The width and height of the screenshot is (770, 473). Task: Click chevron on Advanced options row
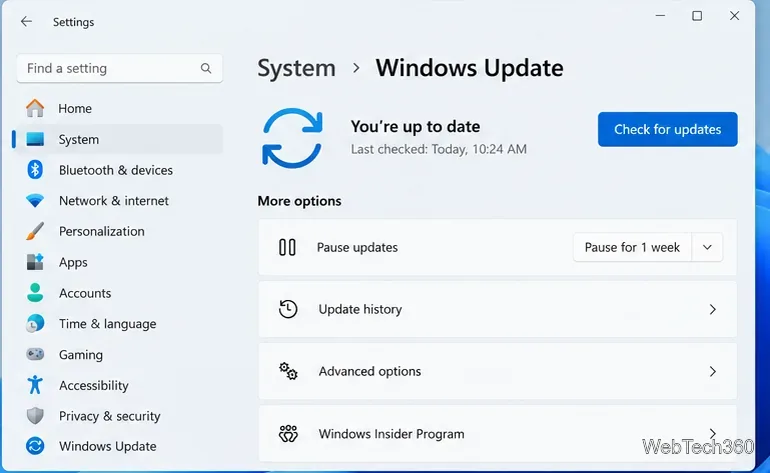pos(713,371)
